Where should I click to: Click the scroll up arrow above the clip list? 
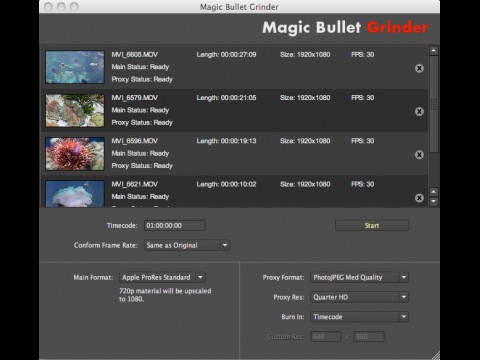click(x=434, y=51)
